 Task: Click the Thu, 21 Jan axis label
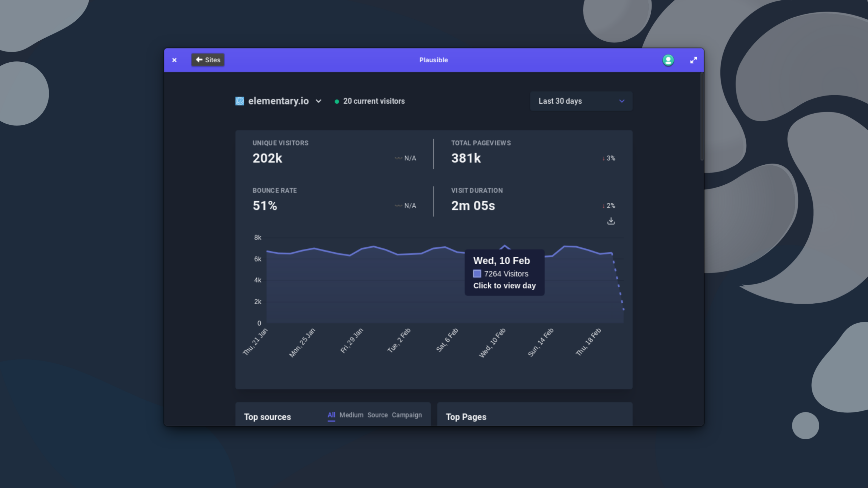255,342
